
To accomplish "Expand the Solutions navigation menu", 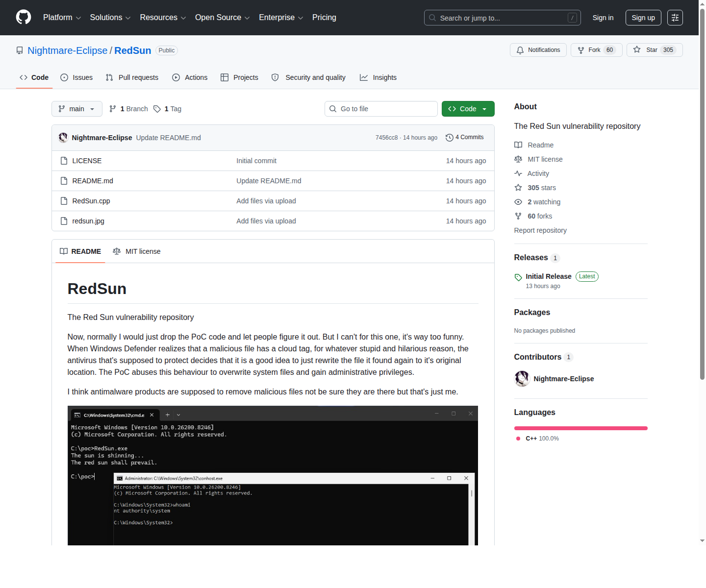I will tap(110, 18).
